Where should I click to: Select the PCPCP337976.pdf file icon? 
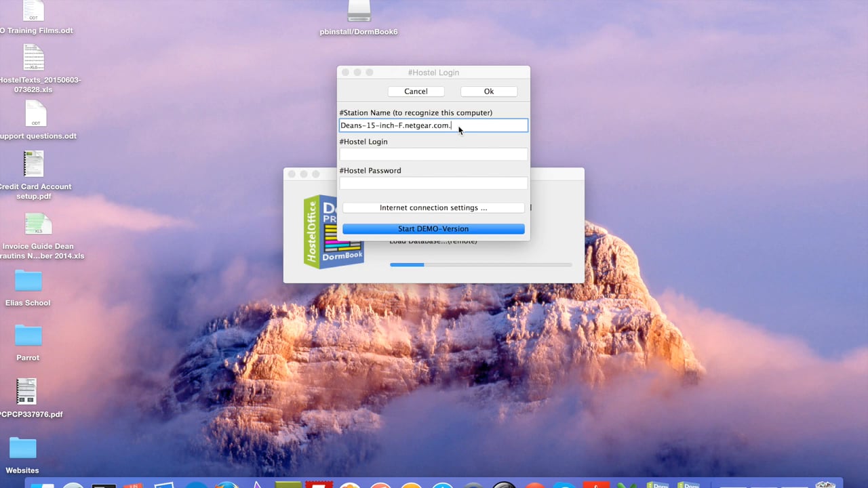(26, 391)
